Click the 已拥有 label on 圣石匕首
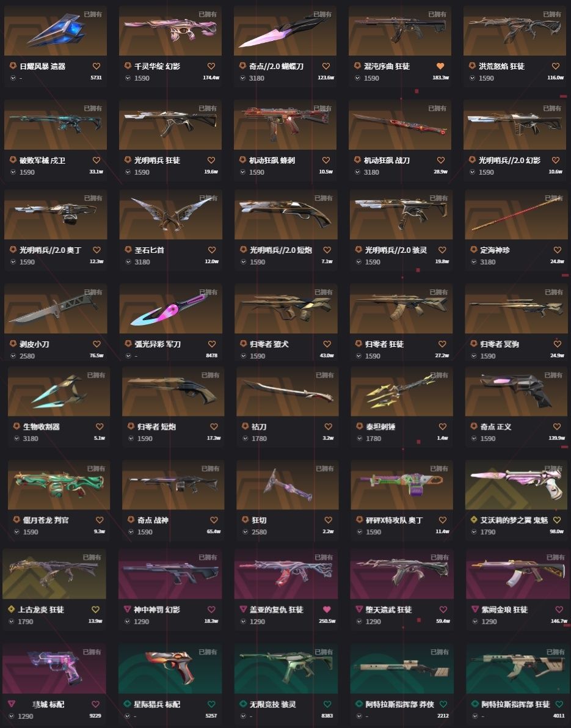Screen dimensions: 571x728 (208, 198)
